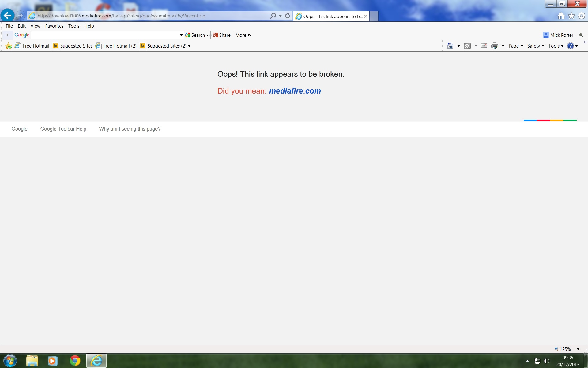
Task: Click the command bar Home icon
Action: pyautogui.click(x=450, y=46)
